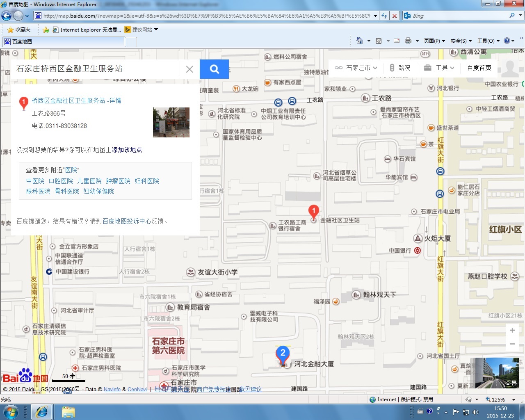Zoom in the map with plus button

pos(512,330)
